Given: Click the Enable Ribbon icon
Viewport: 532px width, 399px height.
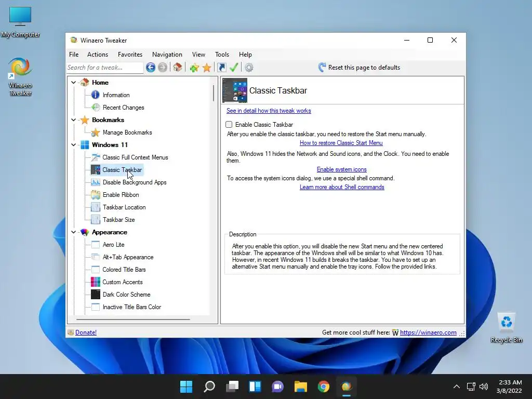Looking at the screenshot, I should pyautogui.click(x=96, y=195).
